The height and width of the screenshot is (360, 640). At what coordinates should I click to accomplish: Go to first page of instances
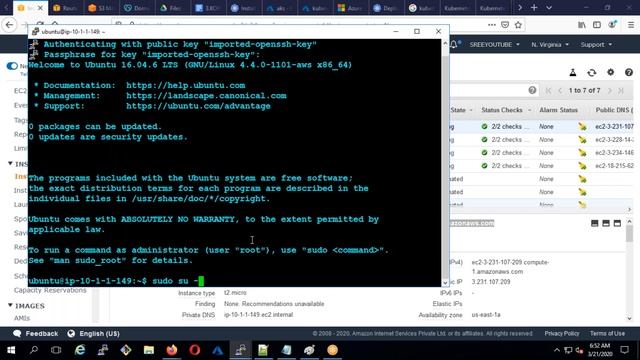click(548, 91)
